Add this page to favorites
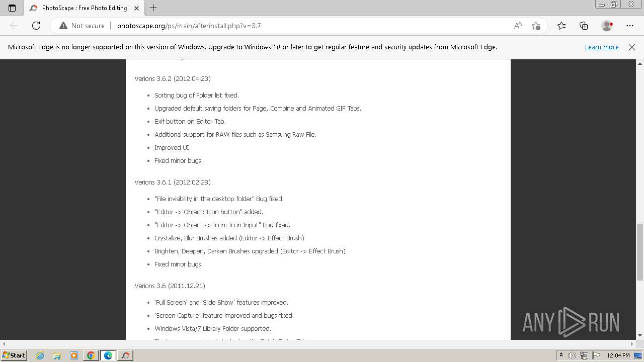Viewport: 644px width, 362px height. pyautogui.click(x=536, y=26)
